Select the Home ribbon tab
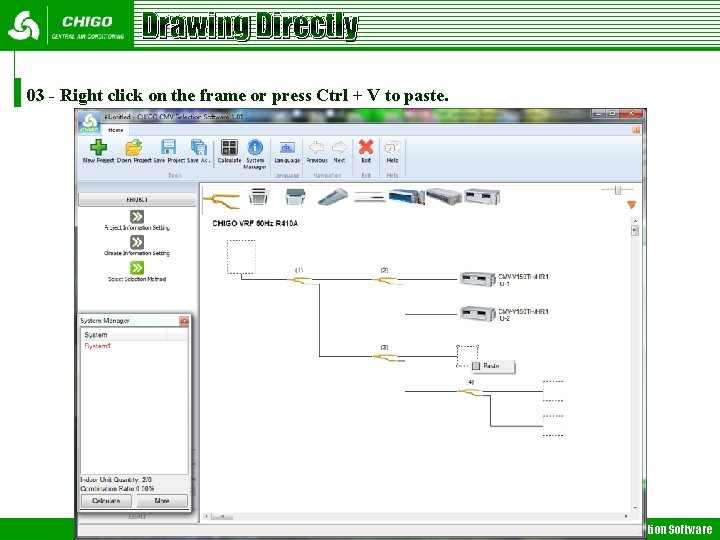The image size is (720, 540). pos(116,130)
